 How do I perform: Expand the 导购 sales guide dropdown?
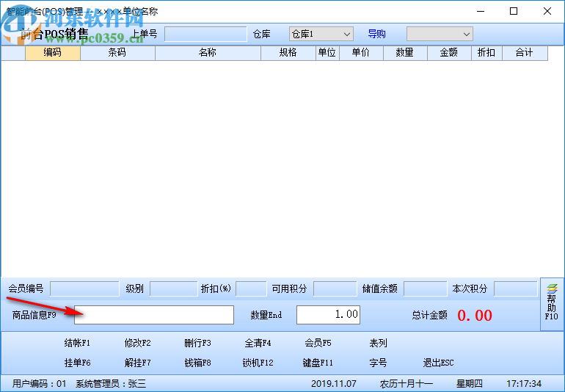[x=440, y=35]
